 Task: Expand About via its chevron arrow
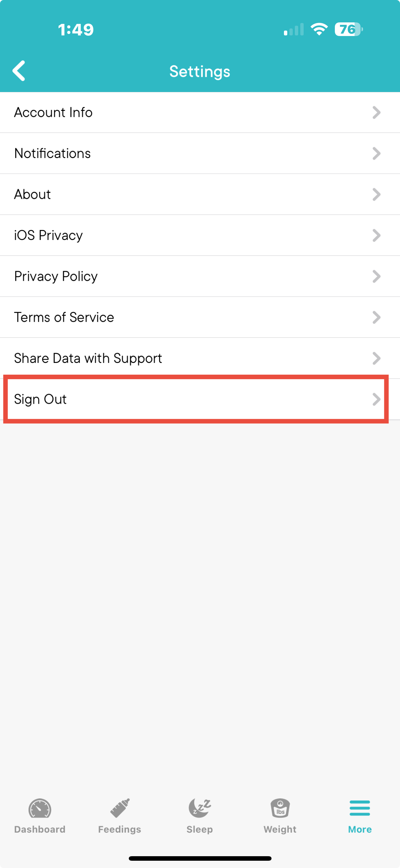[x=376, y=194]
